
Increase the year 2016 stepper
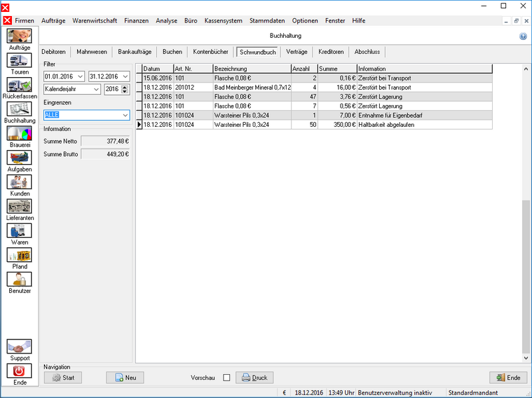pyautogui.click(x=124, y=87)
